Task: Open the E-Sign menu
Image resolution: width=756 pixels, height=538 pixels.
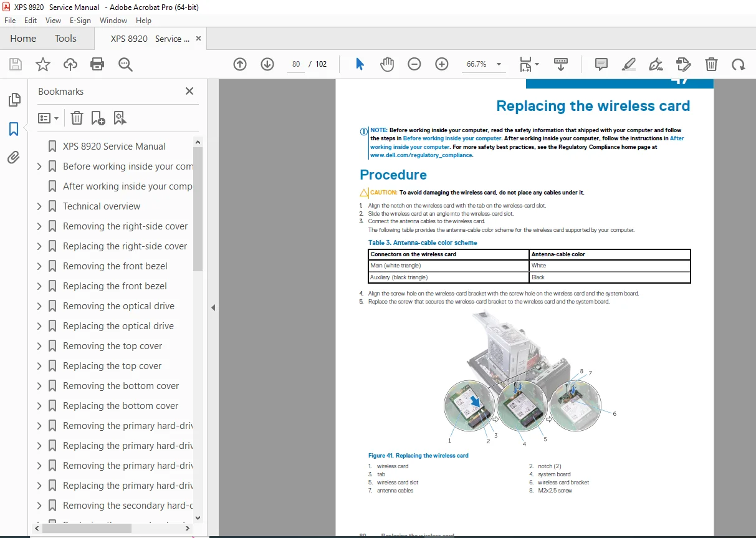Action: (80, 21)
